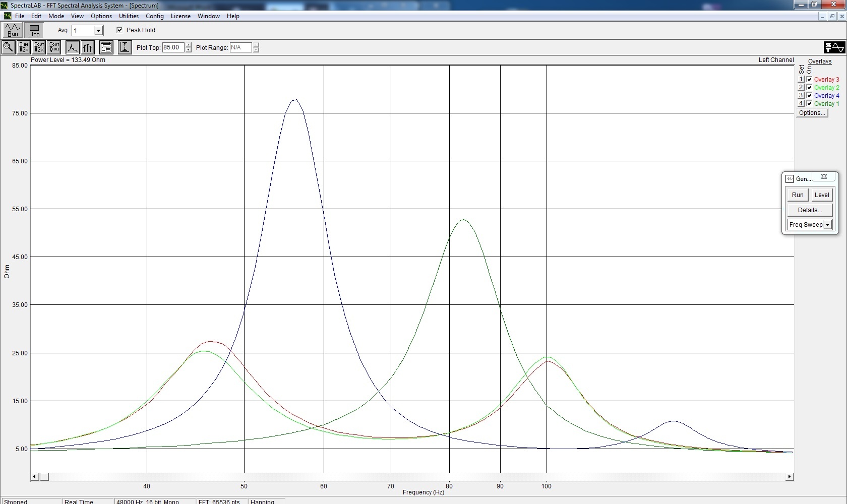Image resolution: width=847 pixels, height=504 pixels.
Task: Select the magnifier zoom tool
Action: (9, 47)
